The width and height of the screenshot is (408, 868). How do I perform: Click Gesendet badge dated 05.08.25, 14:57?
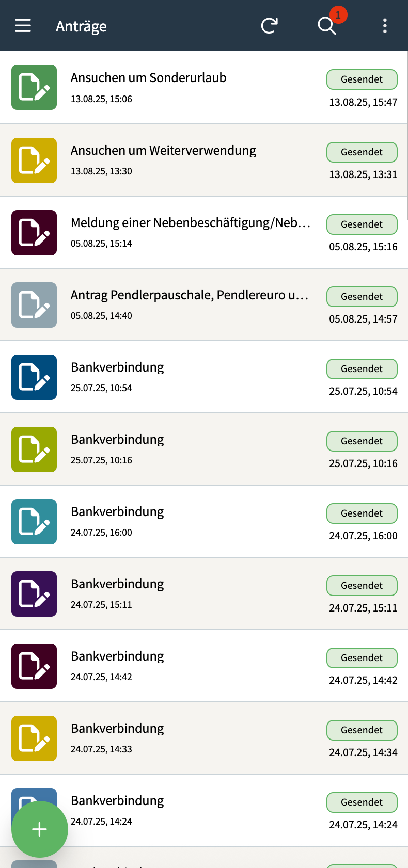[362, 297]
